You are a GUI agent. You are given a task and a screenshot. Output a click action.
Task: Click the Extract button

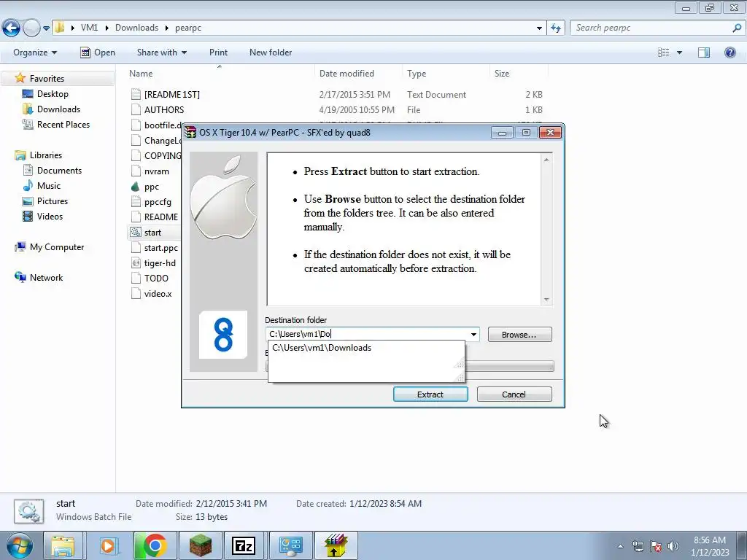pos(430,394)
